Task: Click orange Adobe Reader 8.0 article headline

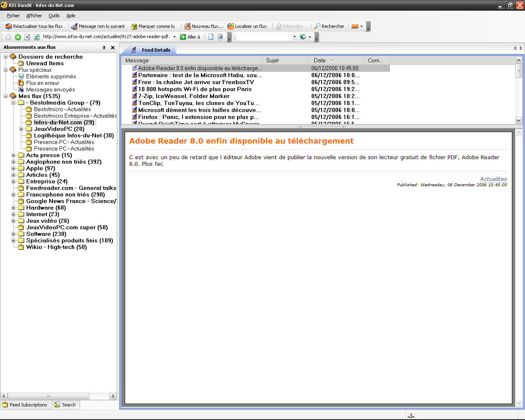Action: (x=241, y=141)
